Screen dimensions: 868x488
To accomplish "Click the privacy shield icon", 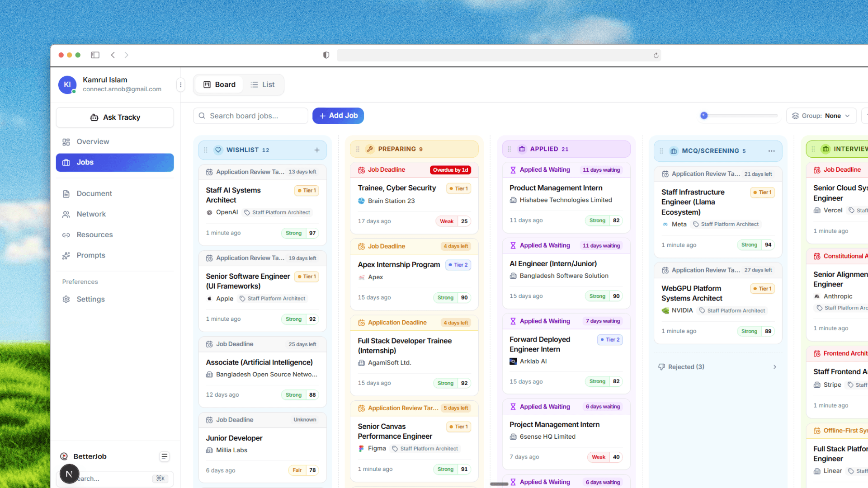I will click(326, 55).
